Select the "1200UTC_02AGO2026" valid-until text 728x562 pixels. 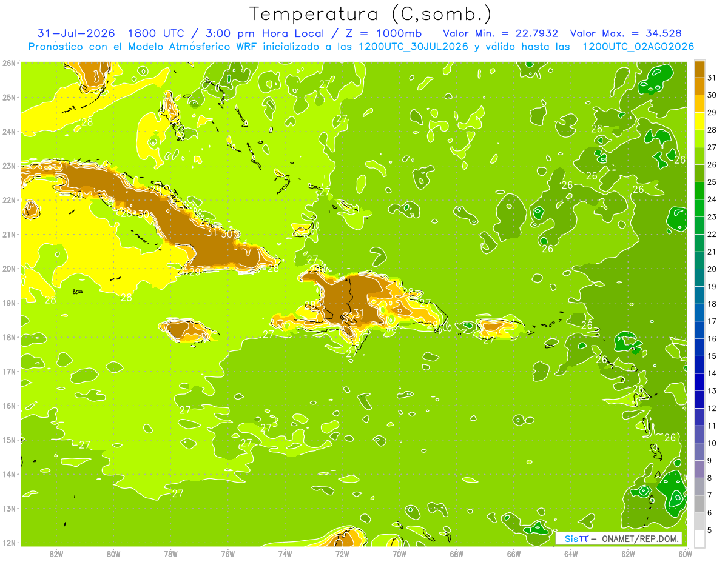click(638, 47)
